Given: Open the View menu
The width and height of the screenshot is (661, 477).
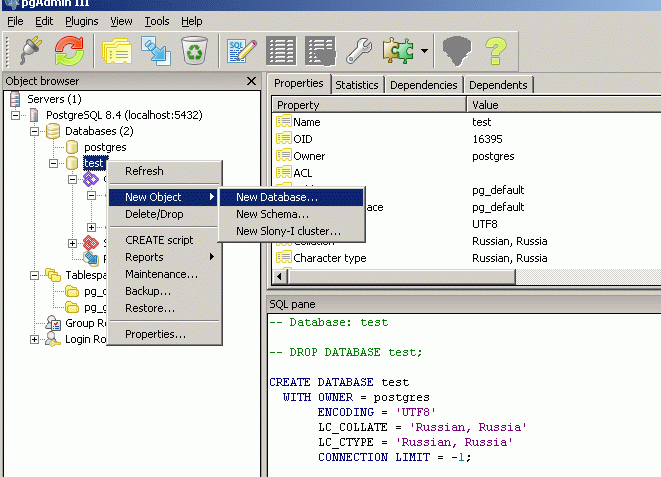Looking at the screenshot, I should click(x=121, y=21).
